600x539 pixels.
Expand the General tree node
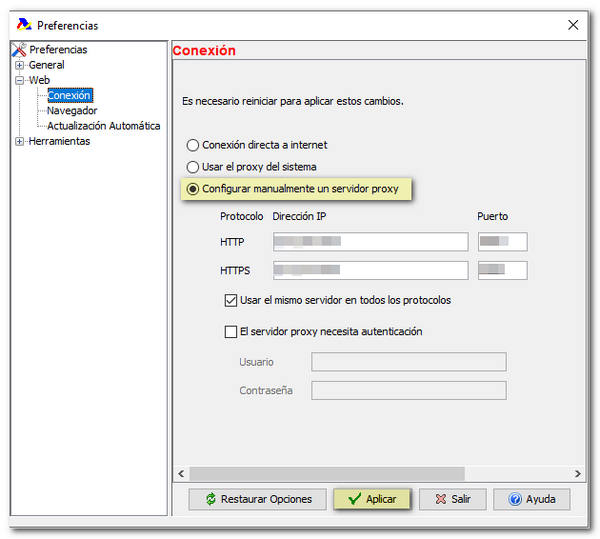[x=19, y=66]
